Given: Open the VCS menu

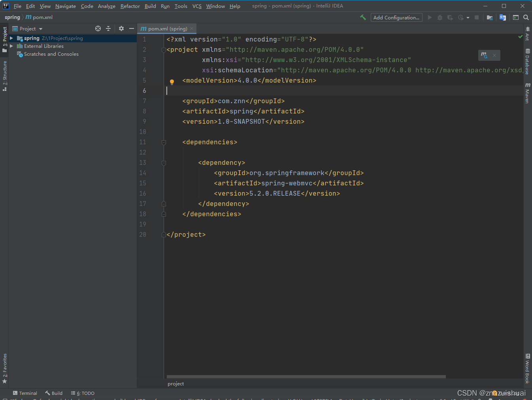Looking at the screenshot, I should coord(197,6).
